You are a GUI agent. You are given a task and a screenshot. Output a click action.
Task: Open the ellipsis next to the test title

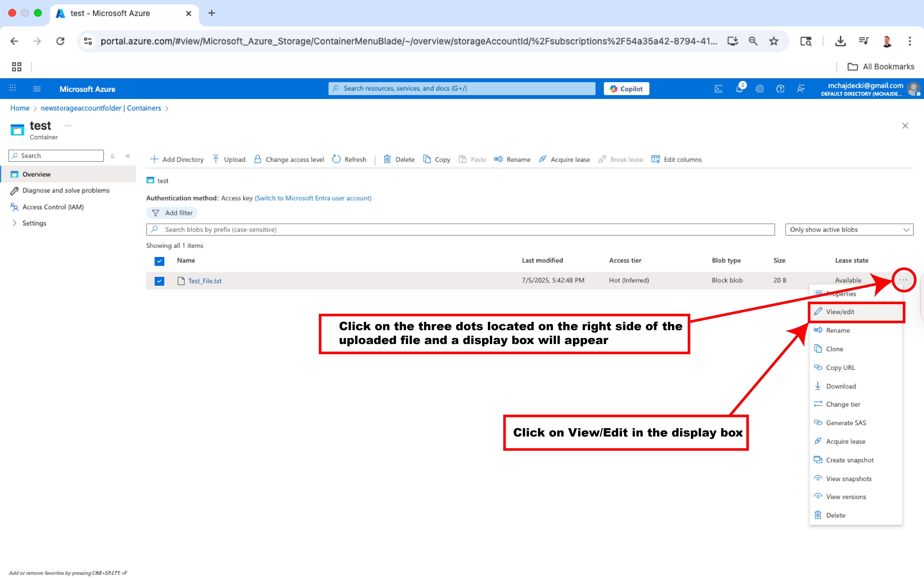click(68, 126)
